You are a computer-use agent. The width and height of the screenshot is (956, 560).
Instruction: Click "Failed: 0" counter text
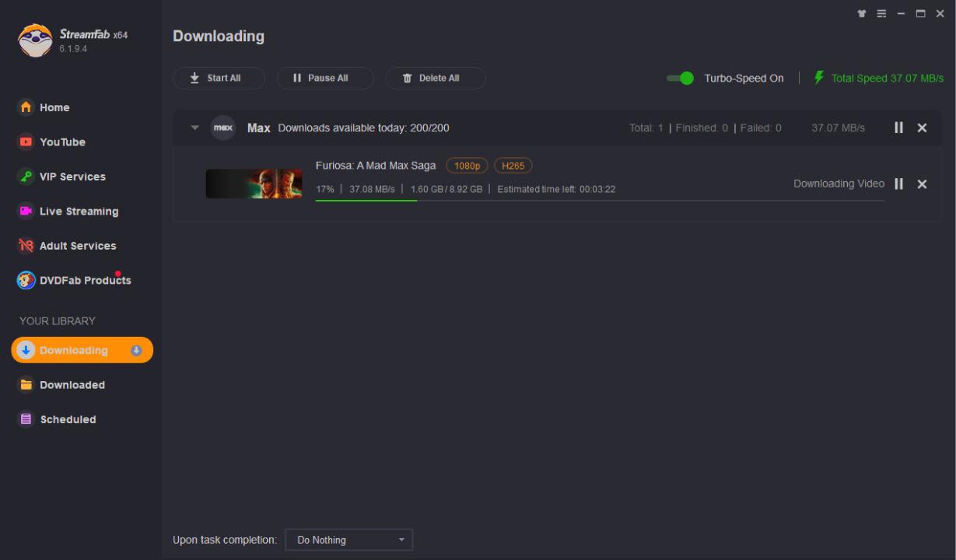pyautogui.click(x=761, y=128)
